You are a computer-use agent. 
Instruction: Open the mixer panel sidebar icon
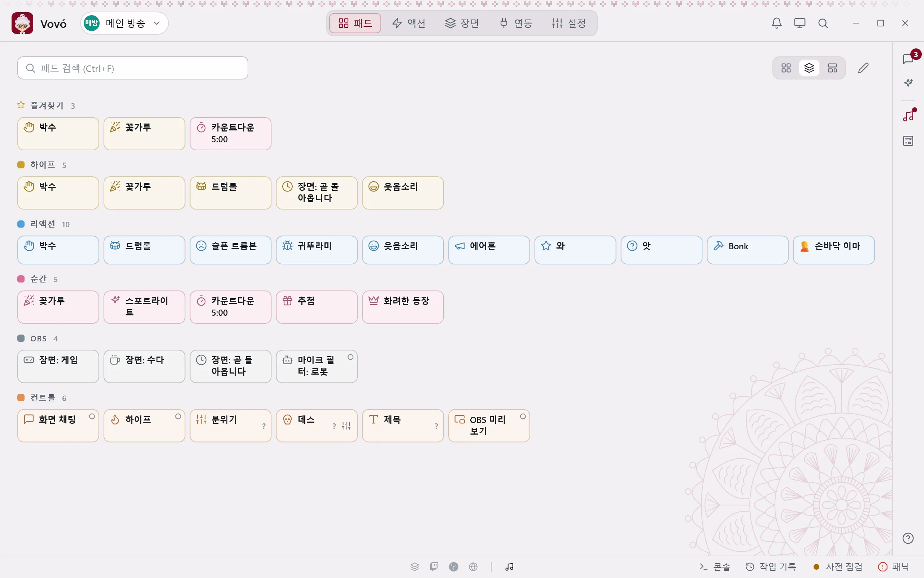(x=908, y=141)
